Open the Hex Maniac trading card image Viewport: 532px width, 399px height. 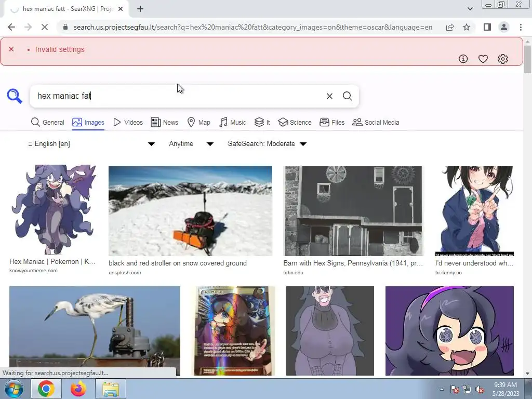click(233, 331)
